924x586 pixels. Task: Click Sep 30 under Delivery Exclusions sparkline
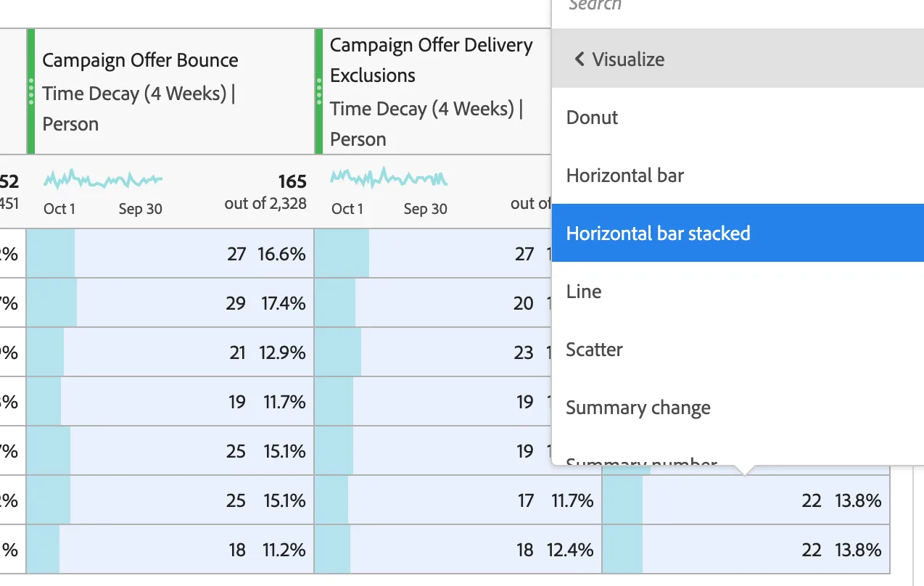tap(426, 209)
